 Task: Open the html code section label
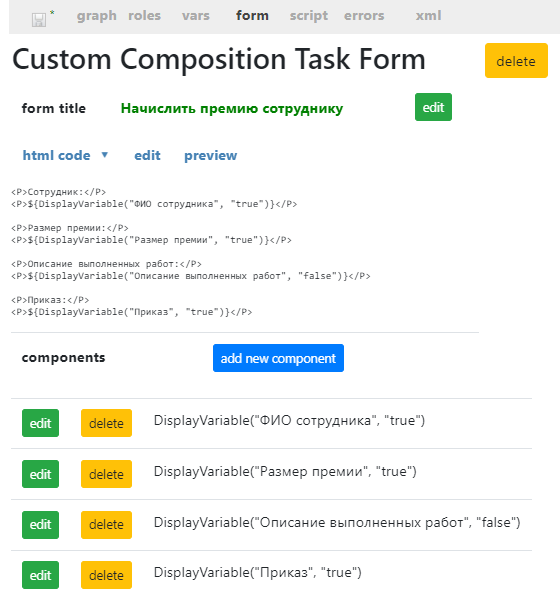(56, 155)
